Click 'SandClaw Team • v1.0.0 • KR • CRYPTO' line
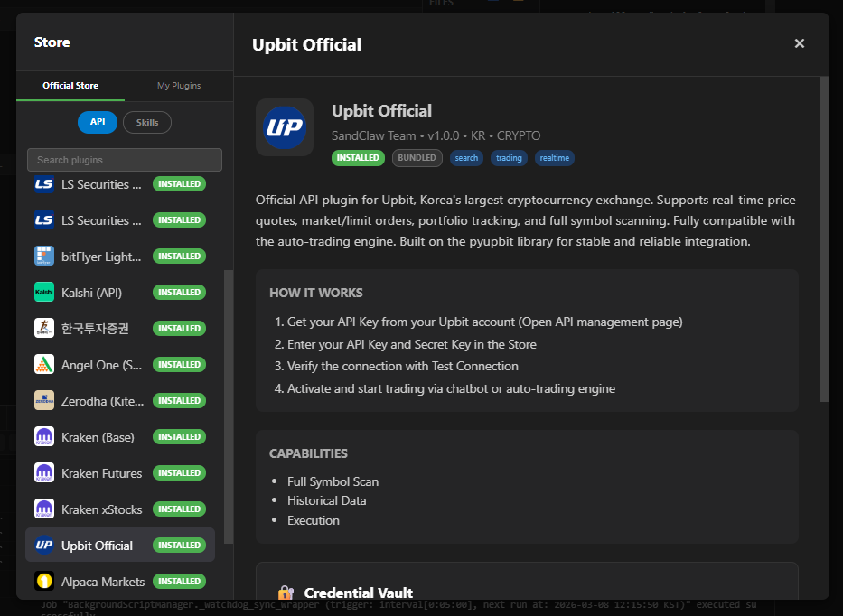The height and width of the screenshot is (616, 843). coord(436,136)
